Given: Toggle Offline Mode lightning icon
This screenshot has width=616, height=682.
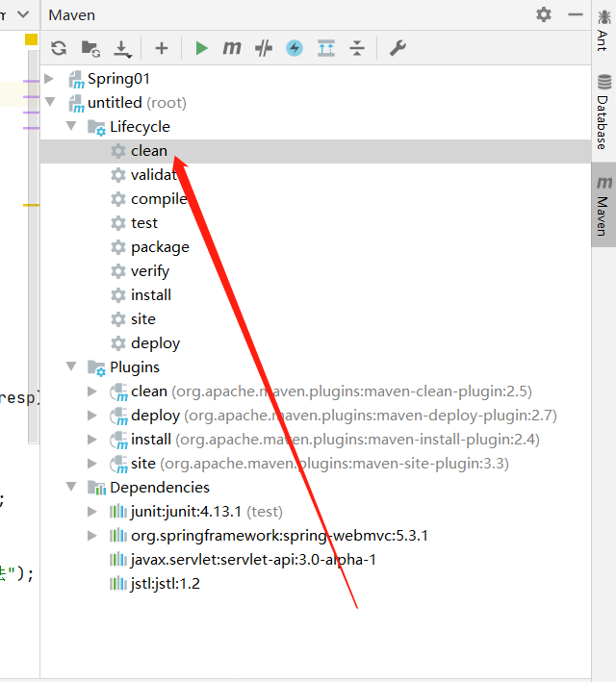Looking at the screenshot, I should point(295,48).
